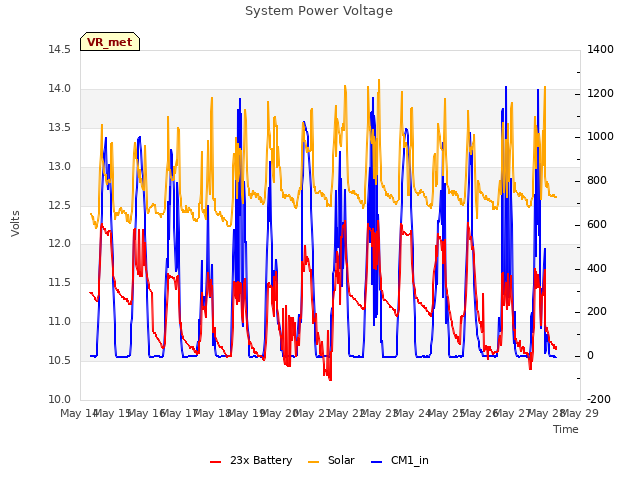Click the 13.5 left axis tick label

point(59,128)
